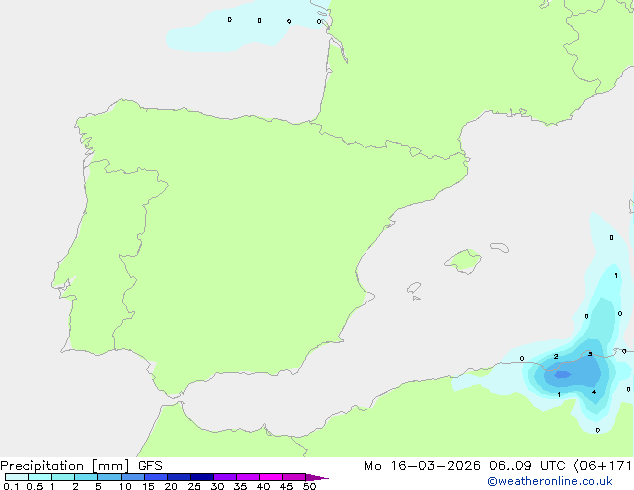Click the 10–15 mm legend swatch
Viewport: 634px width, 490px height.
click(132, 477)
